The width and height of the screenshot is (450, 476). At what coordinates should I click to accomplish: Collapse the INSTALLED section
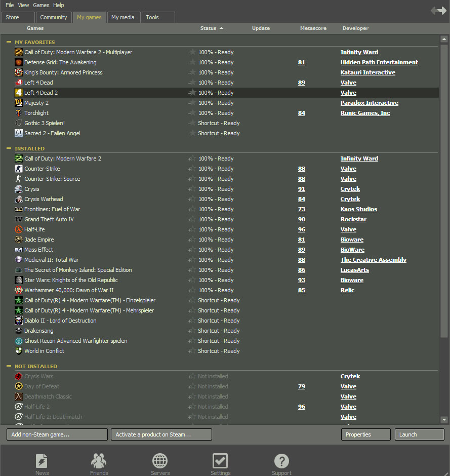click(x=9, y=148)
